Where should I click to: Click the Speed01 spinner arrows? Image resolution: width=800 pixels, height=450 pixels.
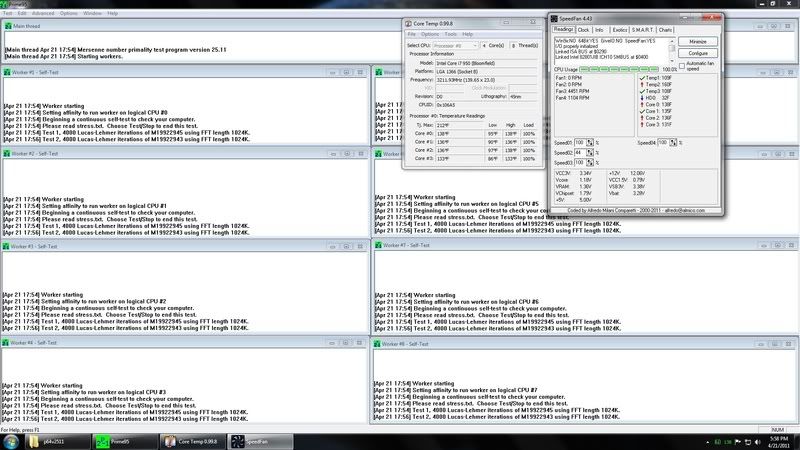point(590,143)
